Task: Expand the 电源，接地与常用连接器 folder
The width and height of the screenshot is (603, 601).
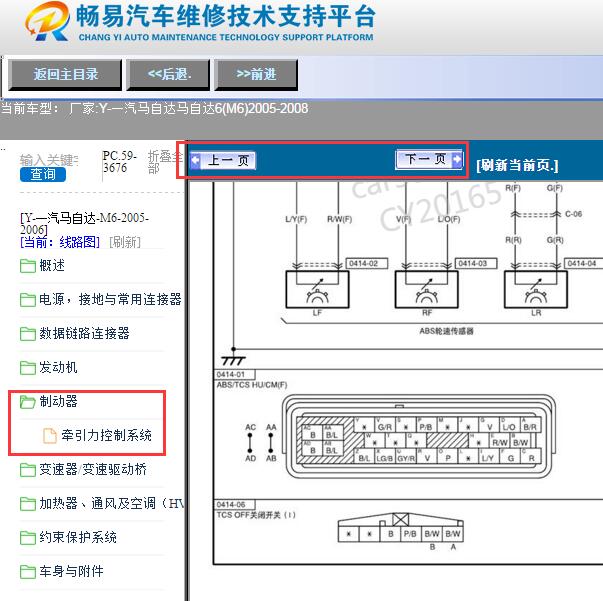Action: (x=110, y=299)
